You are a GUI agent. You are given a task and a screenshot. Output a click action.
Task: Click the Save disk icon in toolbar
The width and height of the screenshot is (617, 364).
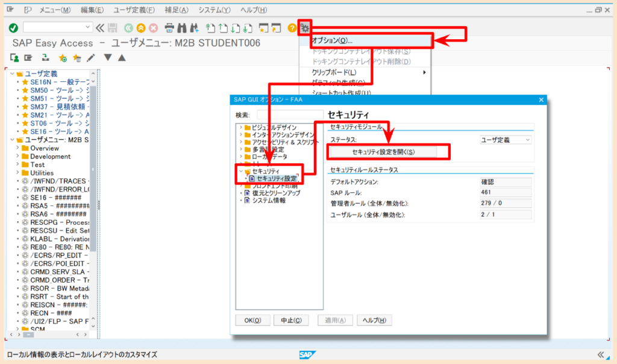(x=113, y=28)
